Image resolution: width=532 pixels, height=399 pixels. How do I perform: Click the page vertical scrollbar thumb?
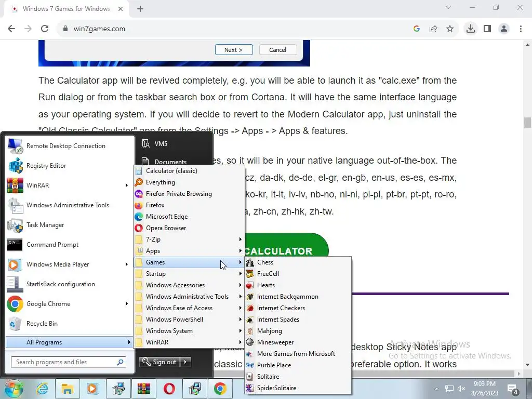pos(527,123)
